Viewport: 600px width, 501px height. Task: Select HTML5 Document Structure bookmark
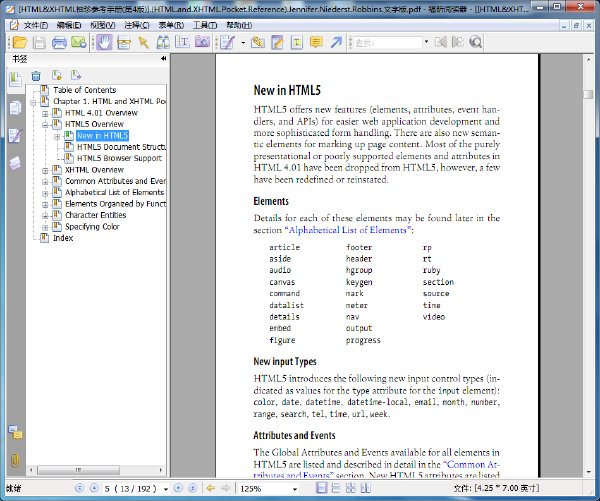121,147
